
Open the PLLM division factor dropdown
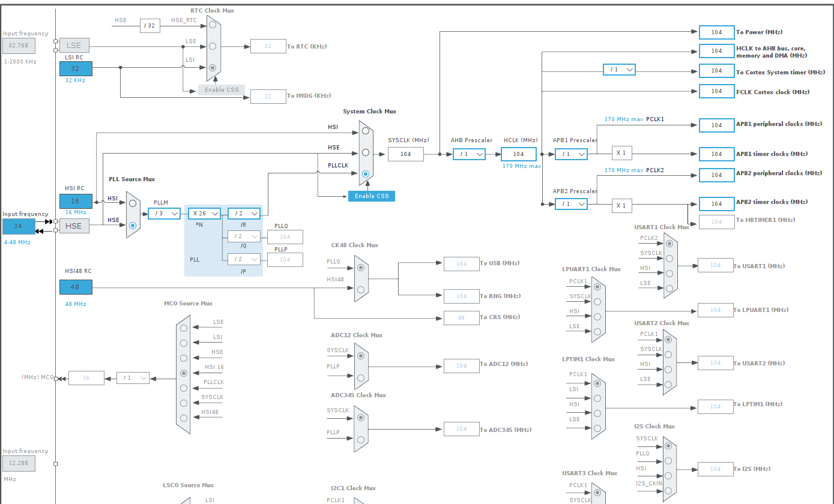click(x=163, y=213)
